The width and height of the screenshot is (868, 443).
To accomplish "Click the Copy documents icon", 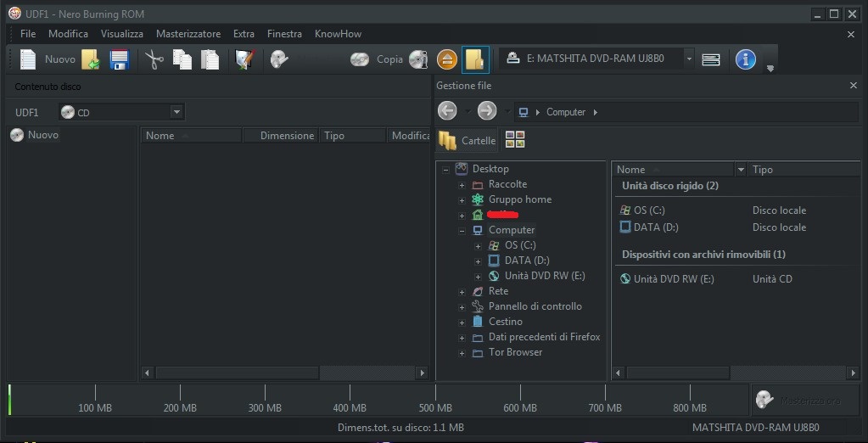I will point(182,59).
